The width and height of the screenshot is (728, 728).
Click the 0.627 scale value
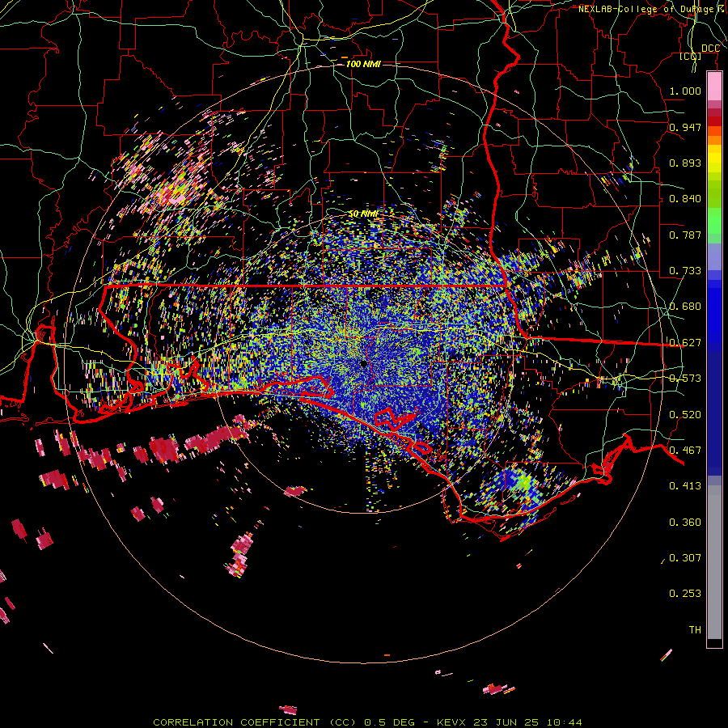[685, 343]
